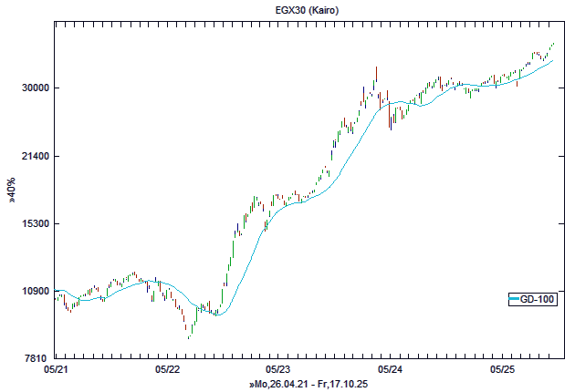
Task: Click the chart title EGX30 (Kairo)
Action: pos(287,9)
